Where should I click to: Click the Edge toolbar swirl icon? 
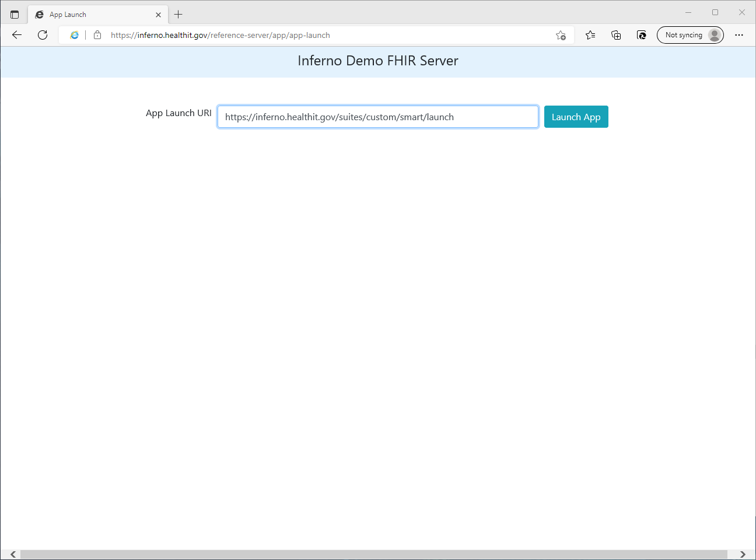point(642,35)
